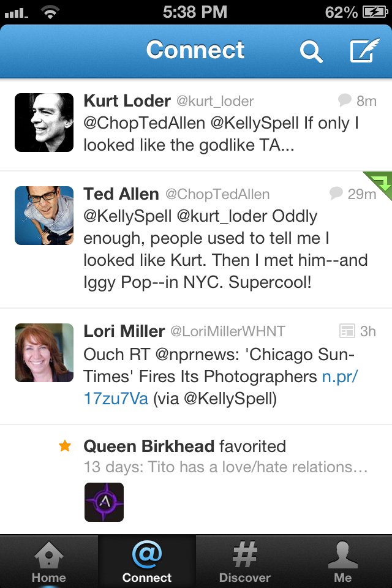This screenshot has width=392, height=588.
Task: Tap the orange favorite star icon
Action: [x=65, y=447]
